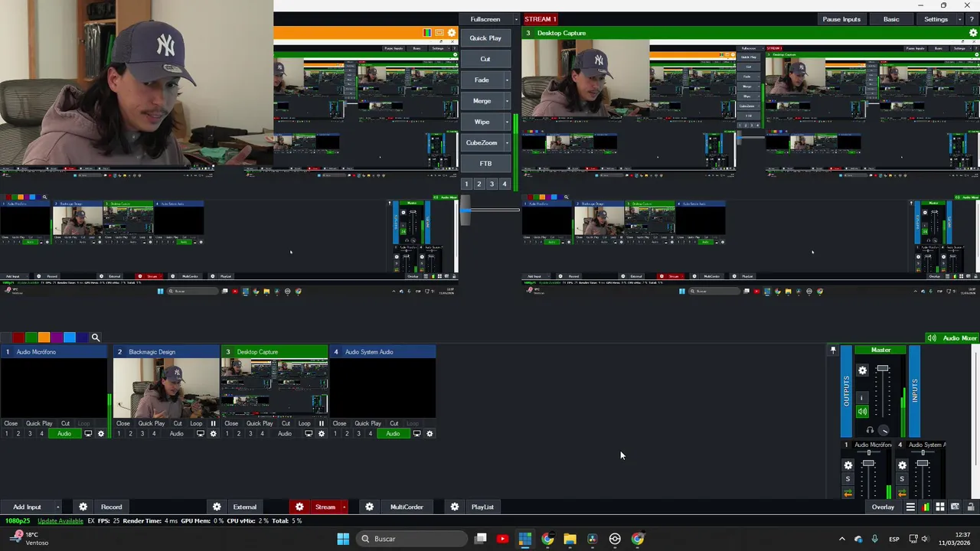This screenshot has width=980, height=551.
Task: Open Audio Micrófono mixer channel settings gear
Action: [848, 465]
